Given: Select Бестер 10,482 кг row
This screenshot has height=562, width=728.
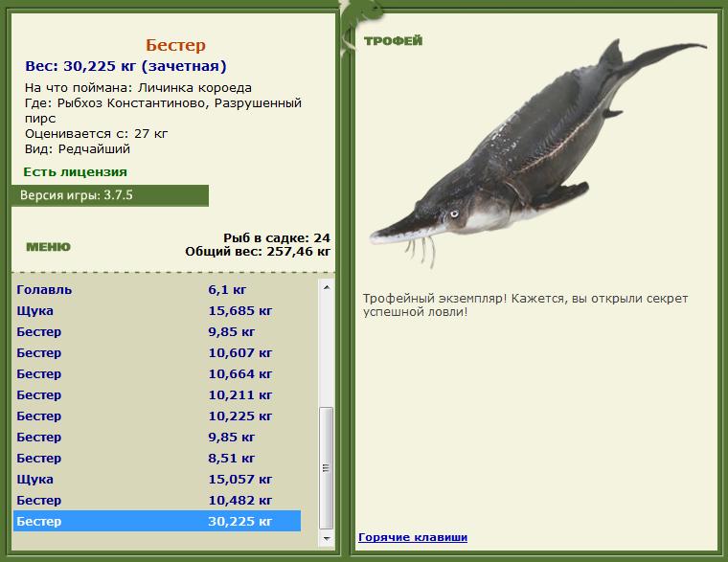Looking at the screenshot, I should pyautogui.click(x=157, y=501).
